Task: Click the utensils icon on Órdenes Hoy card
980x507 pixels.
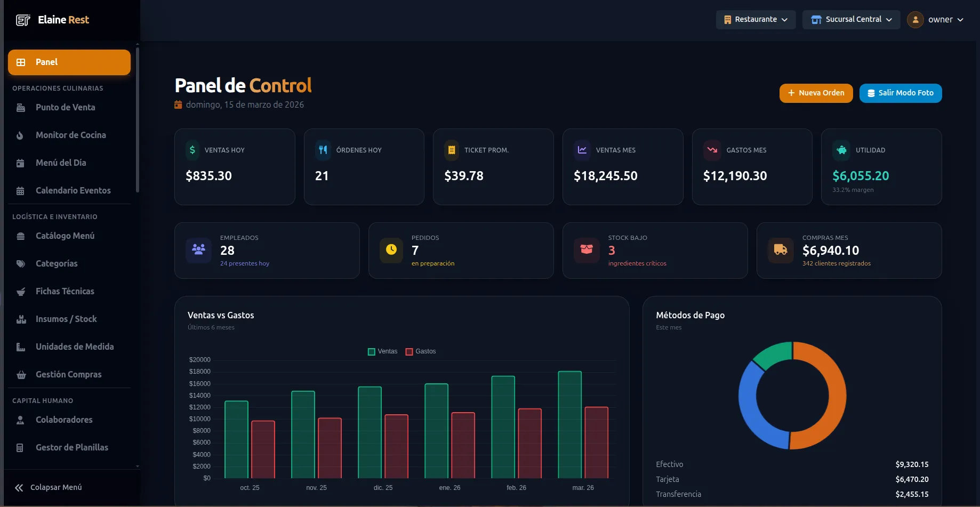Action: pos(323,150)
